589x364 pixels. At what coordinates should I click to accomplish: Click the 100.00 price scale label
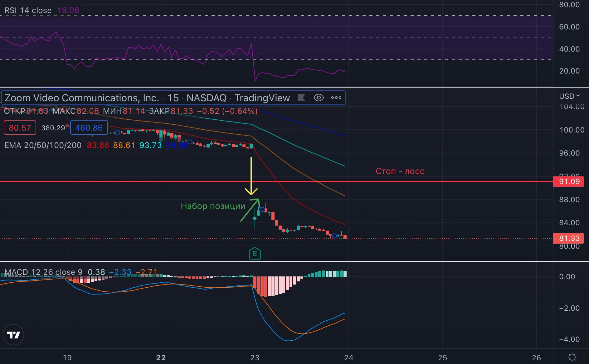click(572, 130)
